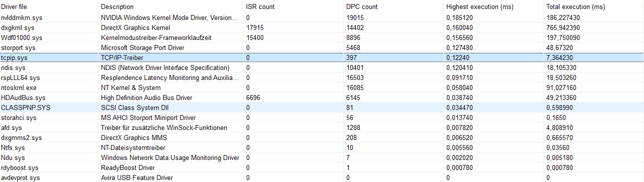644x182 pixels.
Task: Select the avdevprot.sys driver row
Action: pos(322,177)
